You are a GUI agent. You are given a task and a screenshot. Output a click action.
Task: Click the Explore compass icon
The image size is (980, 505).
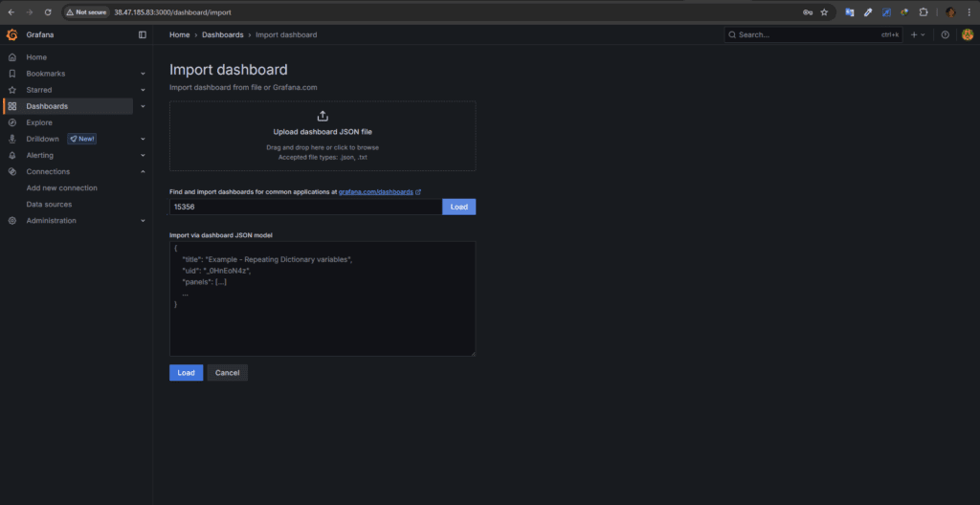tap(11, 122)
